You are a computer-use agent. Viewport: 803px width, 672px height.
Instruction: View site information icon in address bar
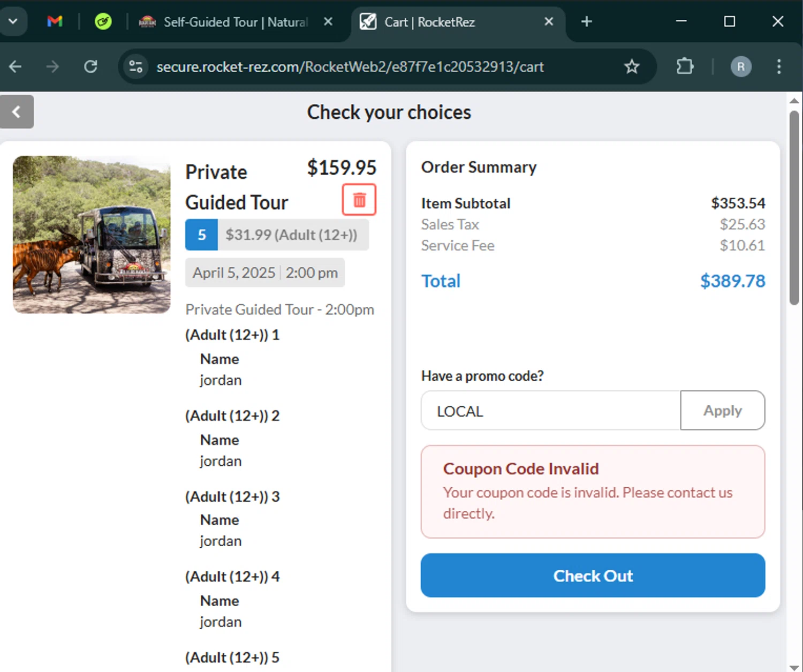[x=136, y=66]
